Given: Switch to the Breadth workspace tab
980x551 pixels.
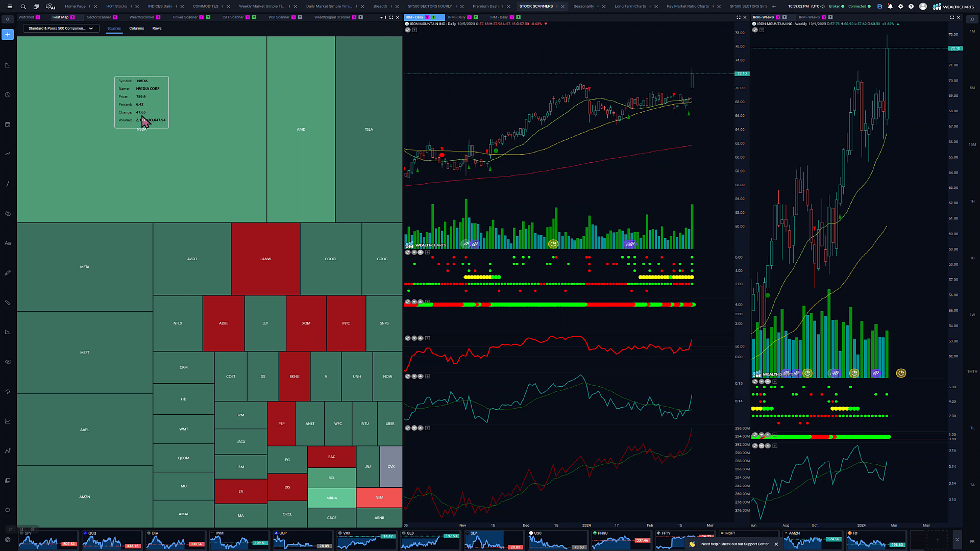Looking at the screenshot, I should 380,7.
